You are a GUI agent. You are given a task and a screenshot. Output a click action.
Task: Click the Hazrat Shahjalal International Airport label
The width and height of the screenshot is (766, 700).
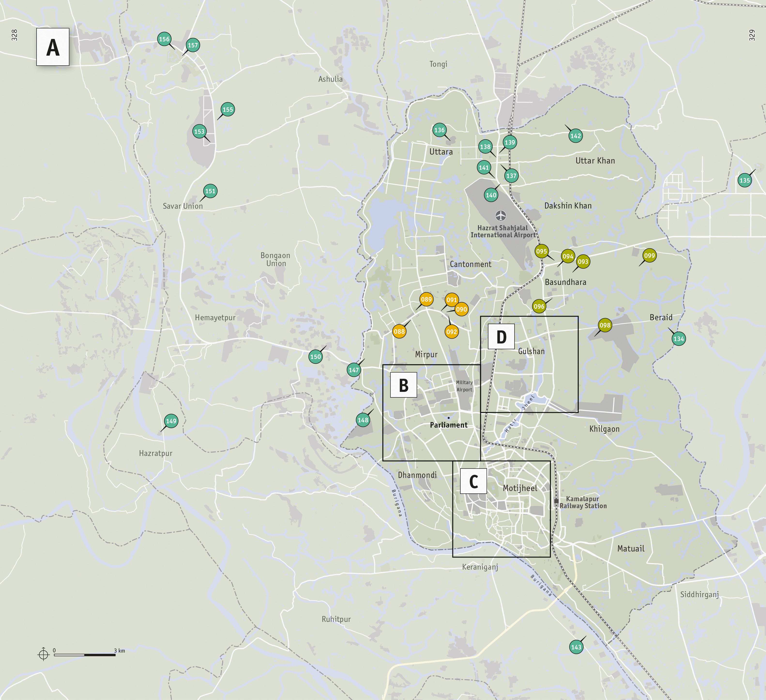(503, 231)
